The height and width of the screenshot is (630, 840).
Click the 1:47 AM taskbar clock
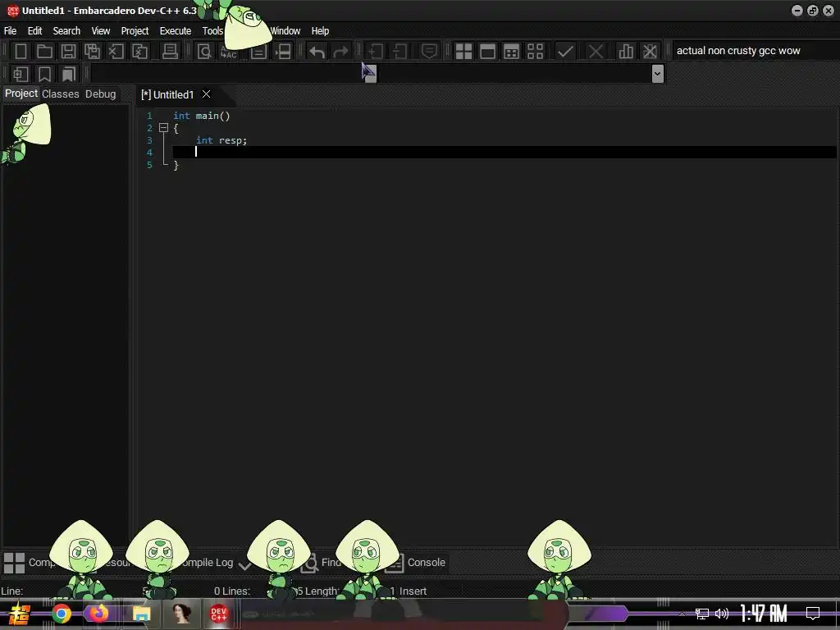point(764,614)
